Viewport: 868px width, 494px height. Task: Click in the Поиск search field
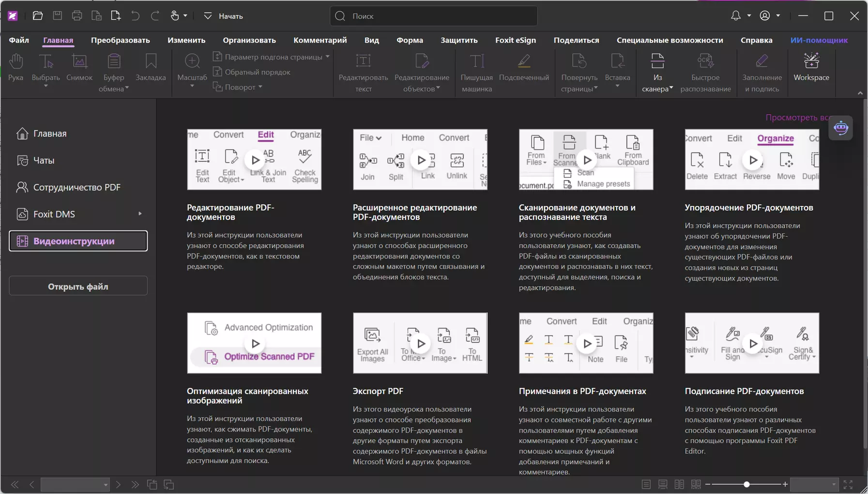pos(433,16)
